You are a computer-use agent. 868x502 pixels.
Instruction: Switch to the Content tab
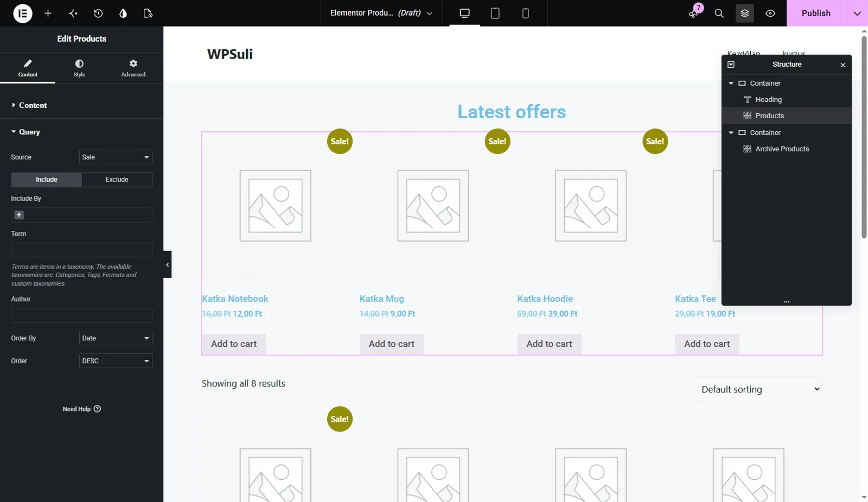point(28,68)
